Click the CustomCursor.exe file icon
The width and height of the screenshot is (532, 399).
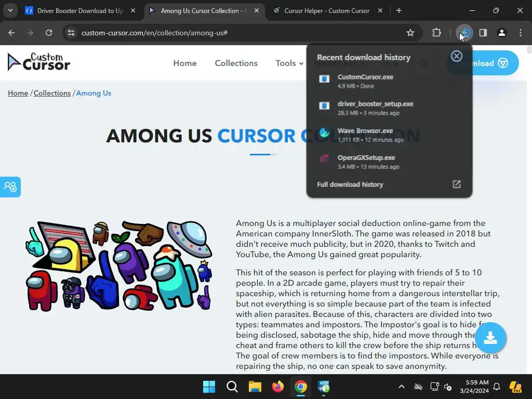[x=324, y=79]
